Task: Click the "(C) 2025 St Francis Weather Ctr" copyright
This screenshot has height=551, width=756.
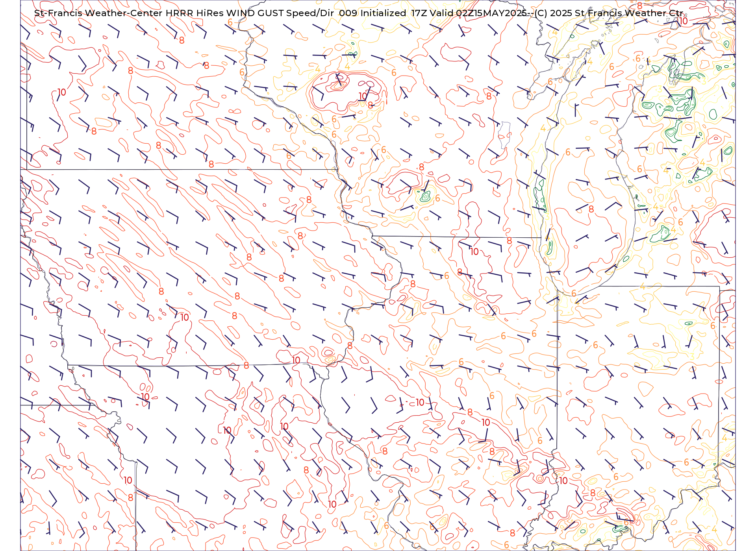Action: 609,13
